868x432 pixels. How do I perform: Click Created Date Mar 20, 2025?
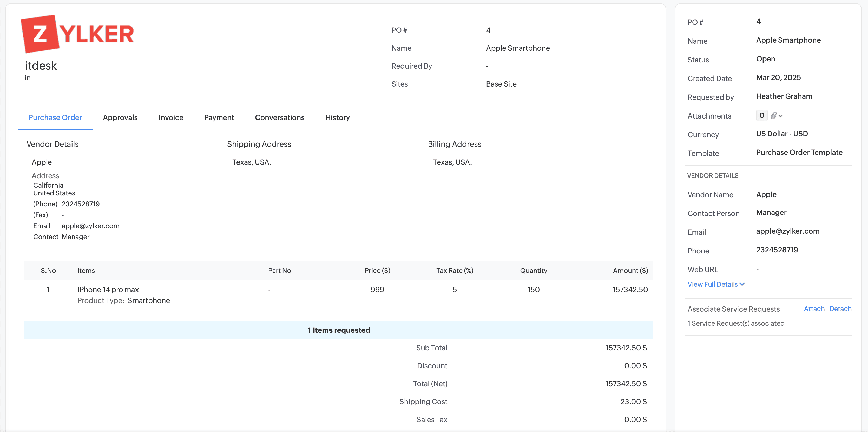coord(778,77)
